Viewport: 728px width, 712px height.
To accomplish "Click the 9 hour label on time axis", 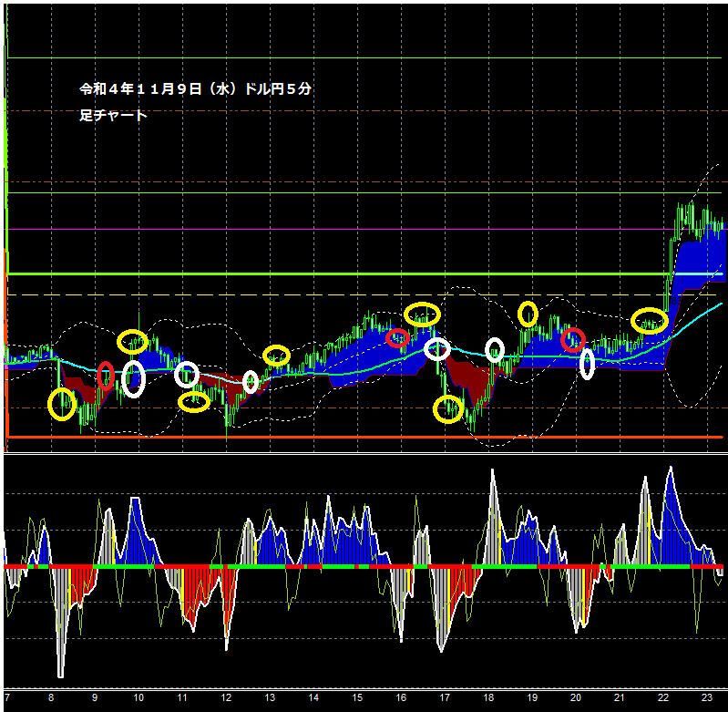I will pos(95,697).
